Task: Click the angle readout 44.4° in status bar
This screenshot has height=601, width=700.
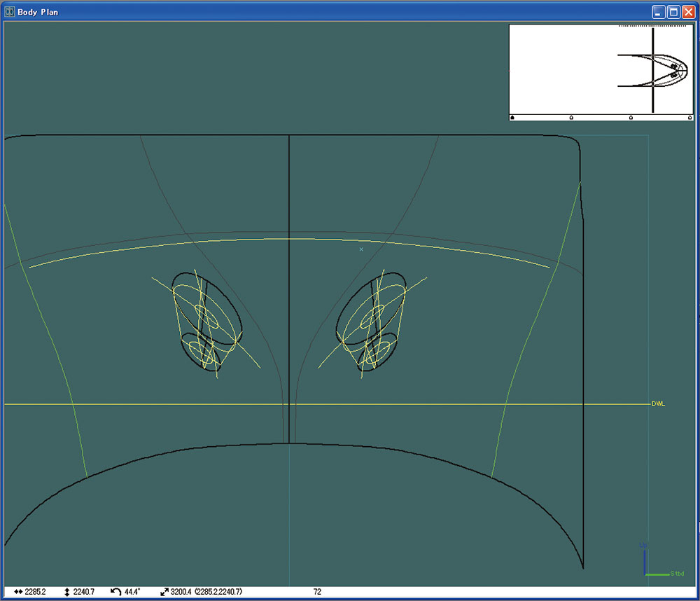Action: coord(132,592)
